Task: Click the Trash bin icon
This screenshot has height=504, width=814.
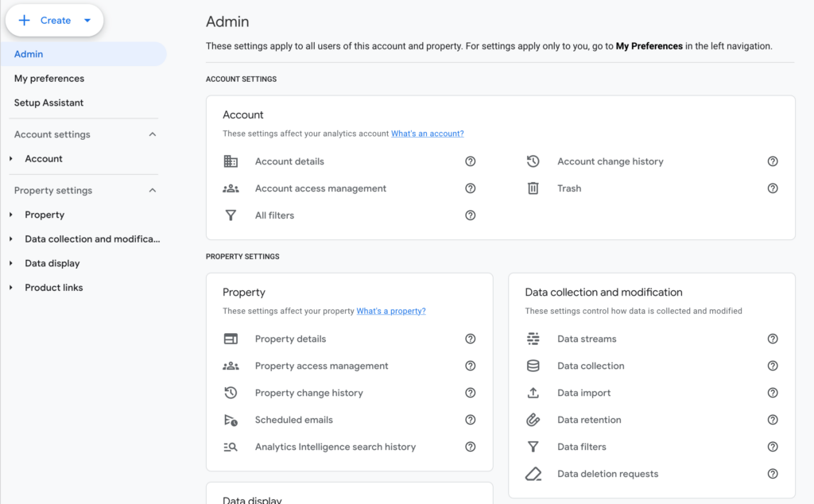Action: [533, 188]
